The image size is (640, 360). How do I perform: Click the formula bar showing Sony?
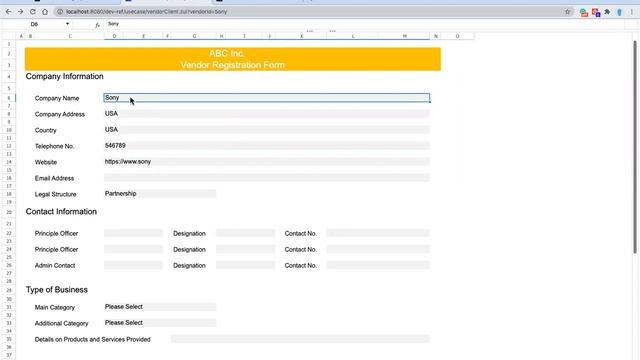pyautogui.click(x=363, y=24)
